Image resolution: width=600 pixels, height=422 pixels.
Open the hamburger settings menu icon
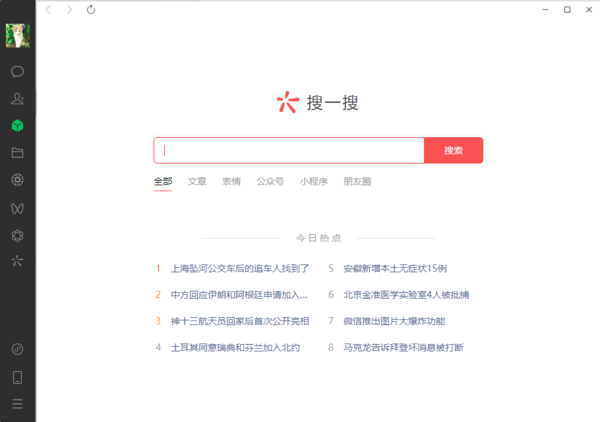click(17, 404)
